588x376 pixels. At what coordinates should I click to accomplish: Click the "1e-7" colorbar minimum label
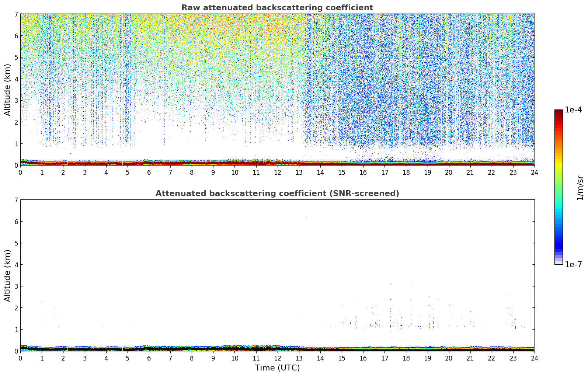574,265
